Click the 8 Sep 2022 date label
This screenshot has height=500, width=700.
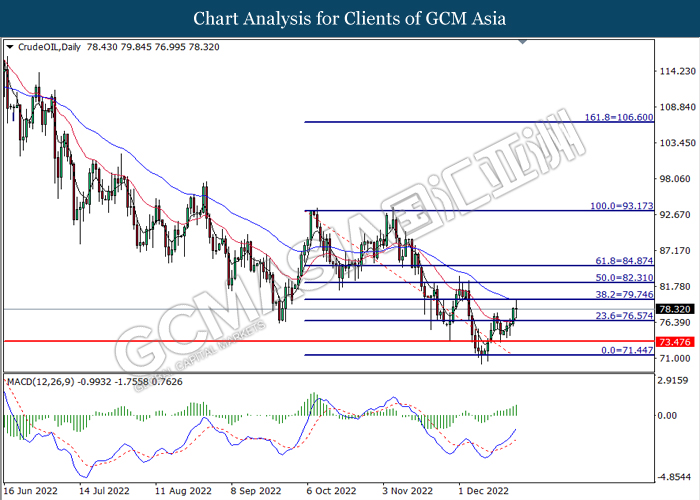pyautogui.click(x=256, y=491)
